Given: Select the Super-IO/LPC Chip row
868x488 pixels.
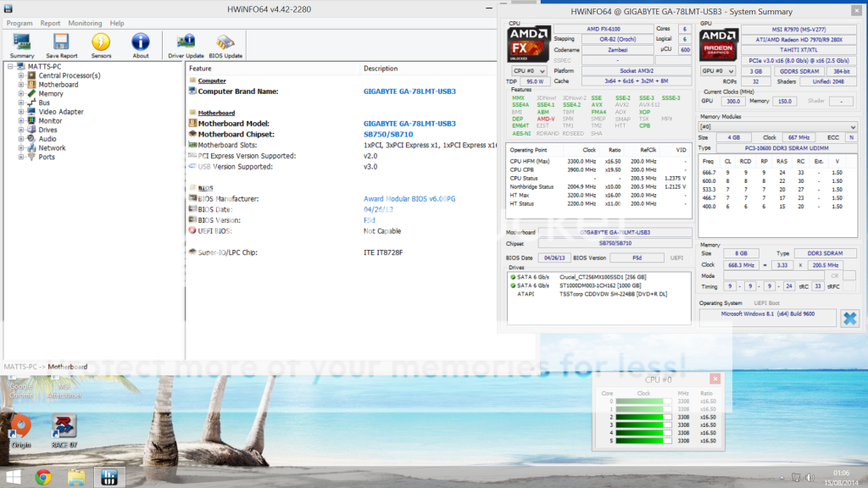Looking at the screenshot, I should click(x=342, y=252).
